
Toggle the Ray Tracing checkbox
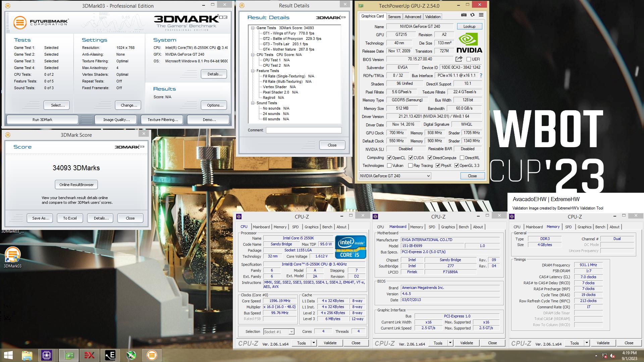point(410,165)
